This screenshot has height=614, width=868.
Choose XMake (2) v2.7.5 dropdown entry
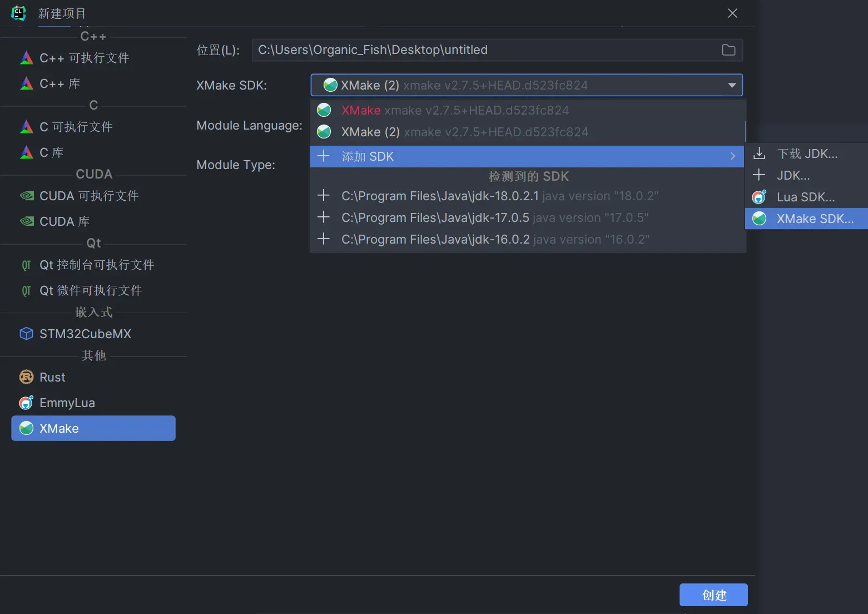tap(527, 132)
